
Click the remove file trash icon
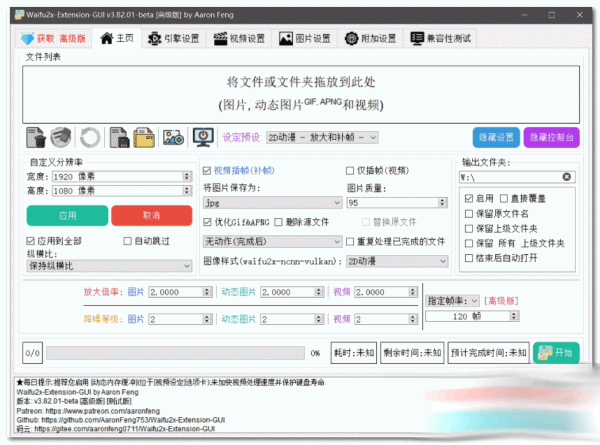click(36, 137)
